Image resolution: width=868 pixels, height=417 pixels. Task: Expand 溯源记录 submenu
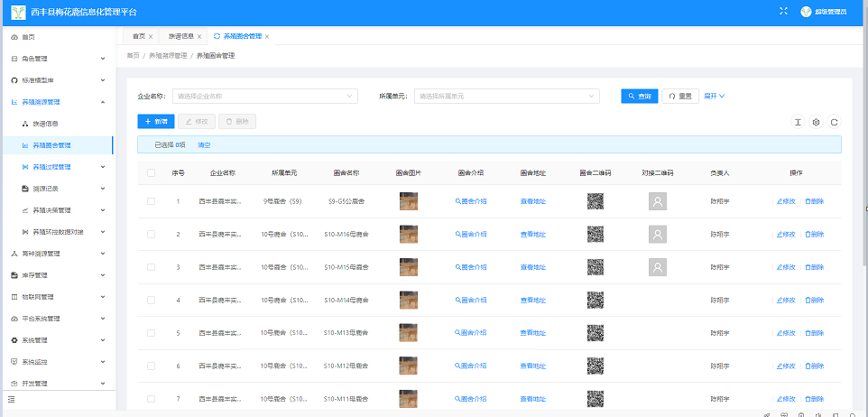click(58, 189)
